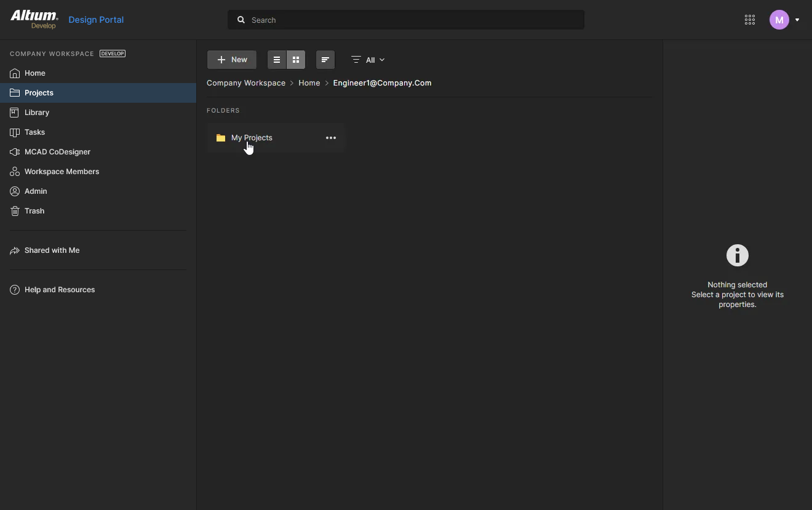Open Workspace Members page

(98, 172)
